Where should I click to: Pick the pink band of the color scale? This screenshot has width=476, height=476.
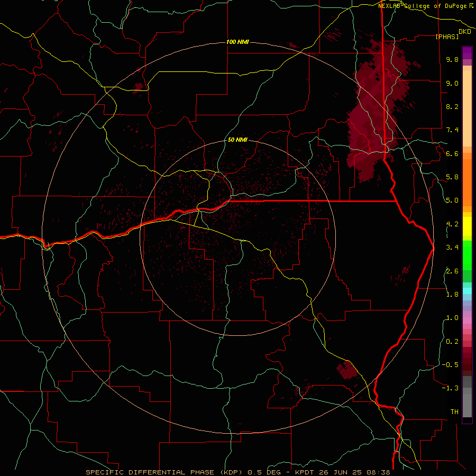[x=467, y=321]
